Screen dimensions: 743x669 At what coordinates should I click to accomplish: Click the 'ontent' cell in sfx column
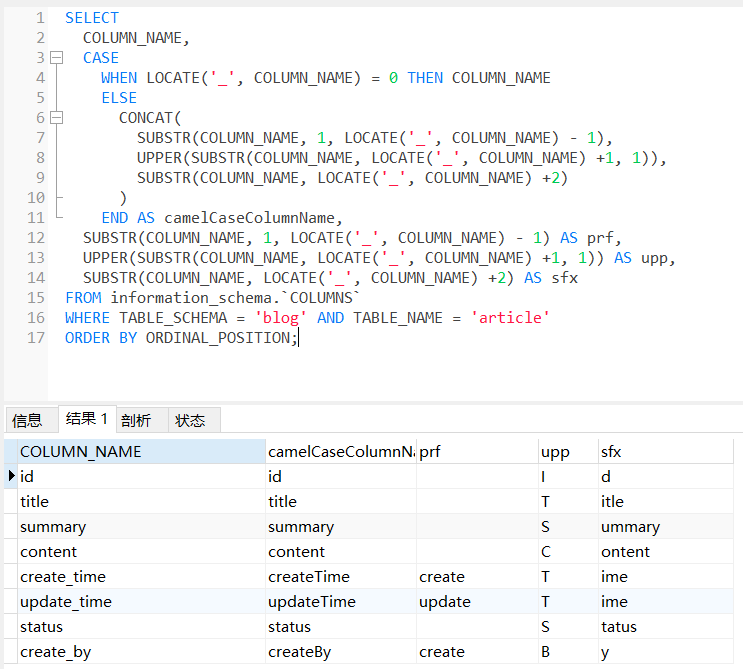(x=666, y=552)
